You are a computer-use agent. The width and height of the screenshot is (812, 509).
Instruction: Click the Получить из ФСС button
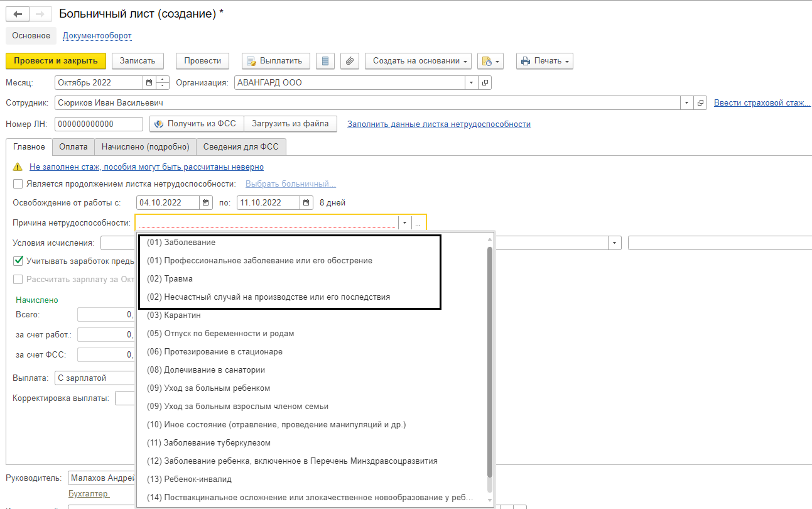[x=196, y=124]
